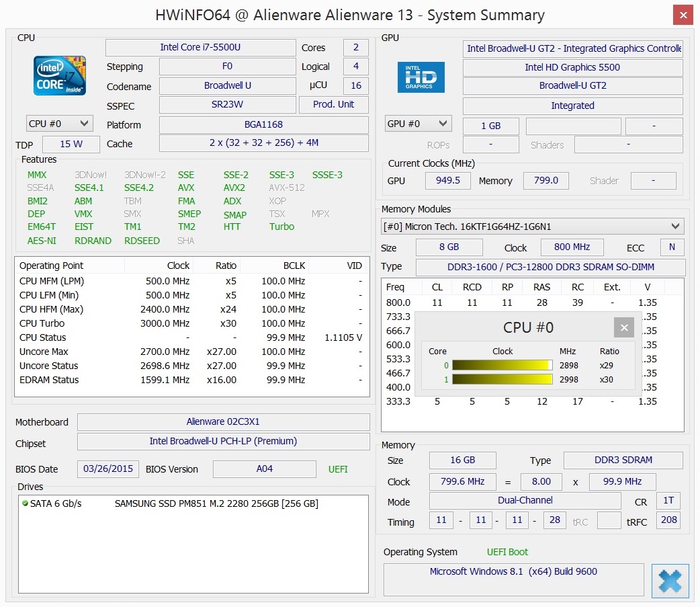Click the Turbo feature label
This screenshot has width=700, height=607.
pyautogui.click(x=281, y=227)
